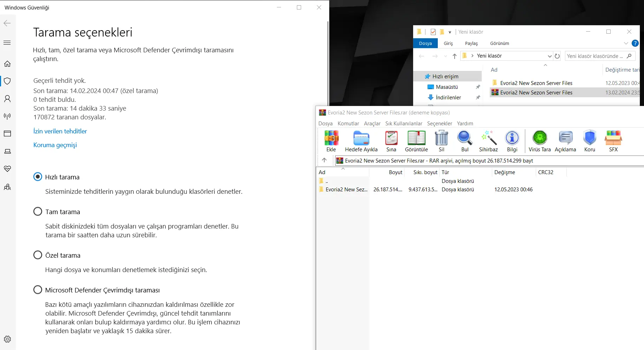Open the WinRAR Dosya menu
644x350 pixels.
(x=325, y=124)
